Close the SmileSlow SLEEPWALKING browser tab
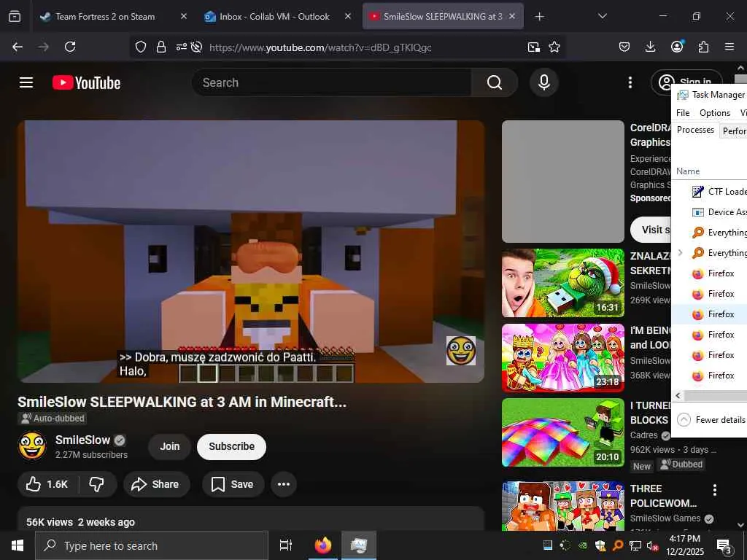747x560 pixels. 512,16
